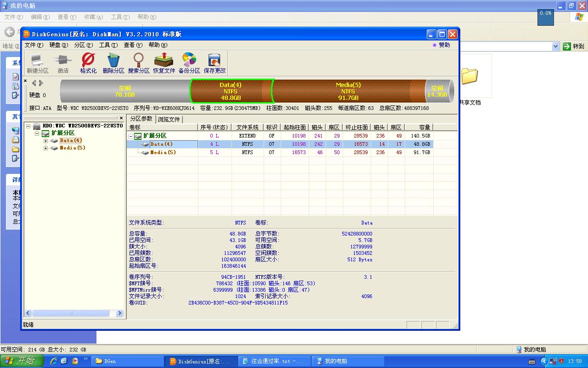Image resolution: width=588 pixels, height=368 pixels.
Task: Click the 卷标 column header
Action: click(x=163, y=127)
